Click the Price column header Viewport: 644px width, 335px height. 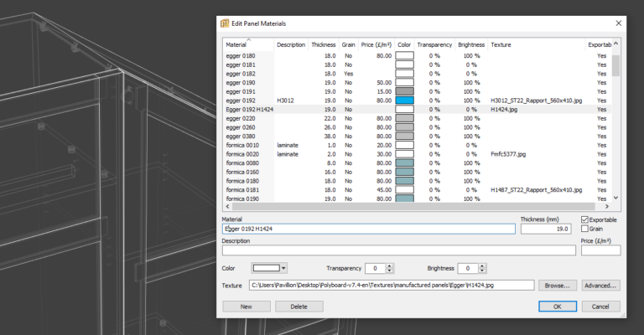click(x=376, y=44)
